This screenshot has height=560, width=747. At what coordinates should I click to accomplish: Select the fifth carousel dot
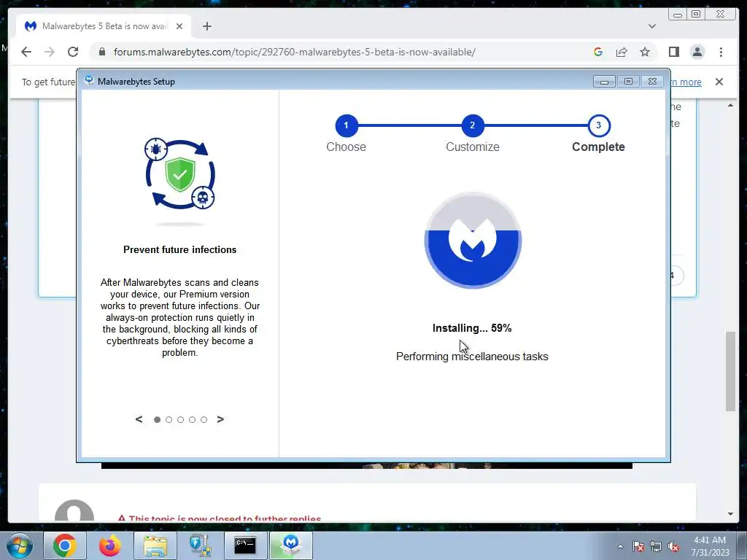(204, 419)
